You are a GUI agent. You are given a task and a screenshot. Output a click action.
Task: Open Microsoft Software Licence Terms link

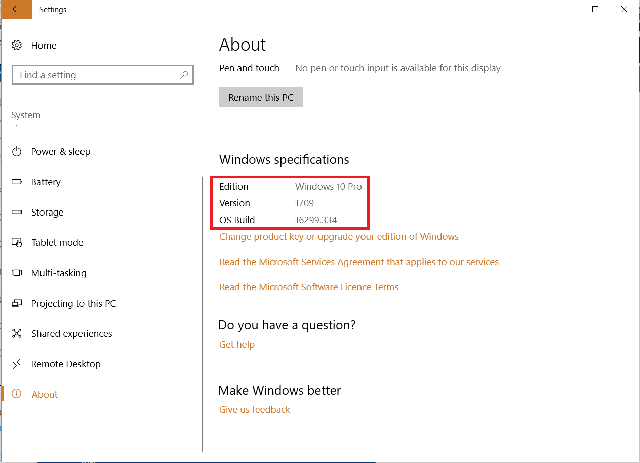tap(309, 287)
